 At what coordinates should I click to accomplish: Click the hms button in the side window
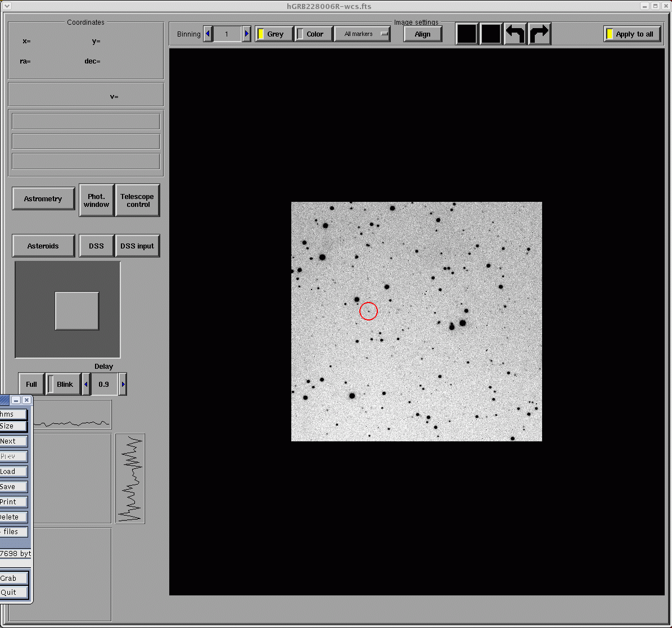[x=13, y=414]
